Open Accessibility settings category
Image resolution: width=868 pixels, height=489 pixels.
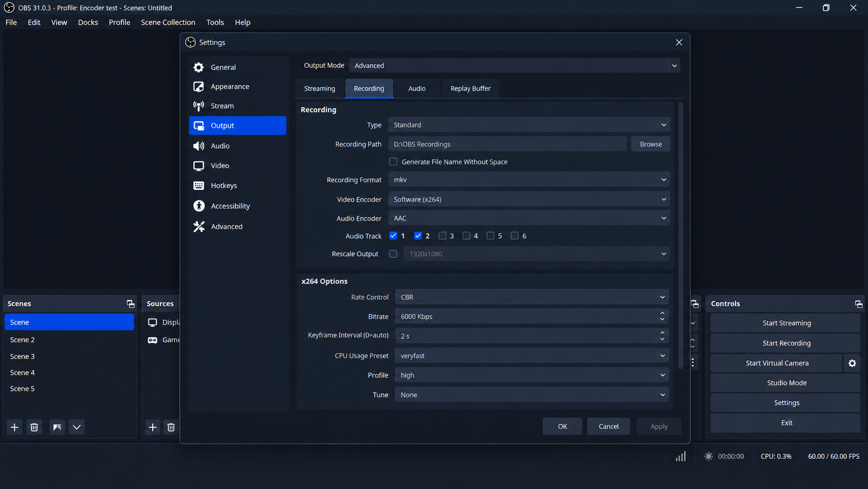[x=237, y=206]
